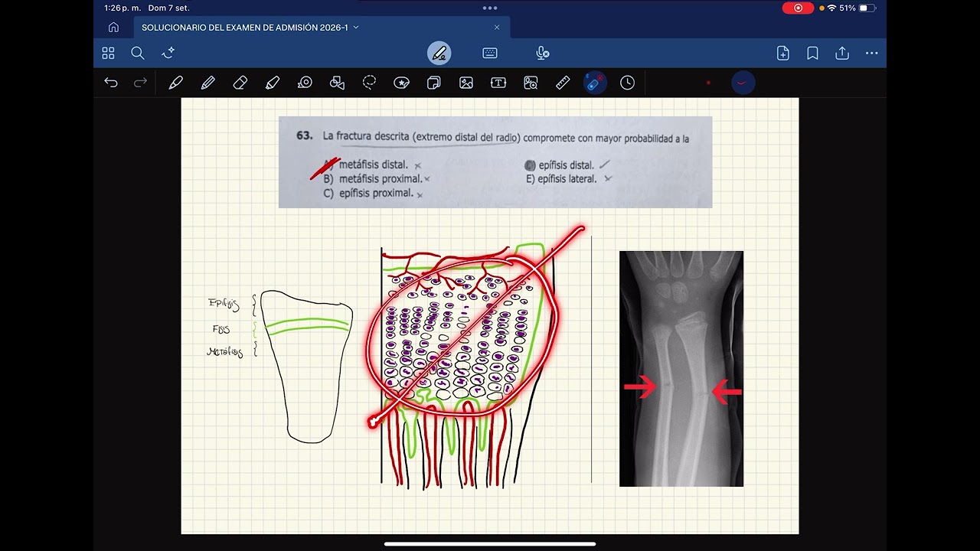
Task: Tap the Wi-Fi status icon
Action: pos(832,8)
